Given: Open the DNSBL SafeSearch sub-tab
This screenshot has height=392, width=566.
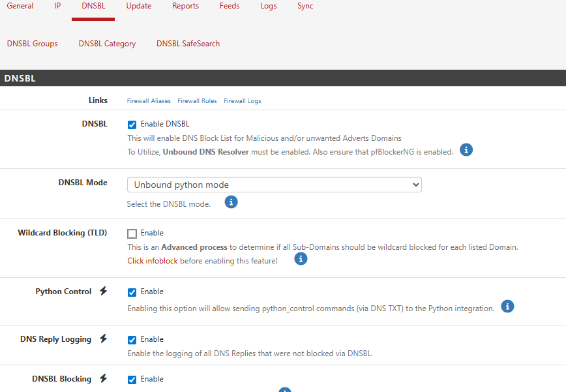Looking at the screenshot, I should tap(188, 44).
